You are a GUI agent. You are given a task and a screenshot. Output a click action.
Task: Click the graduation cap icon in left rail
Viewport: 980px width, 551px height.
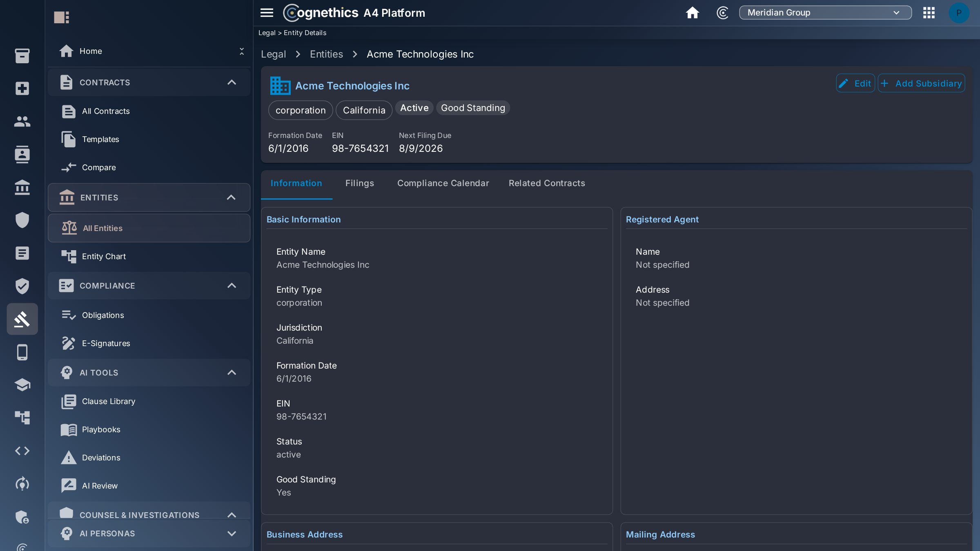click(22, 385)
